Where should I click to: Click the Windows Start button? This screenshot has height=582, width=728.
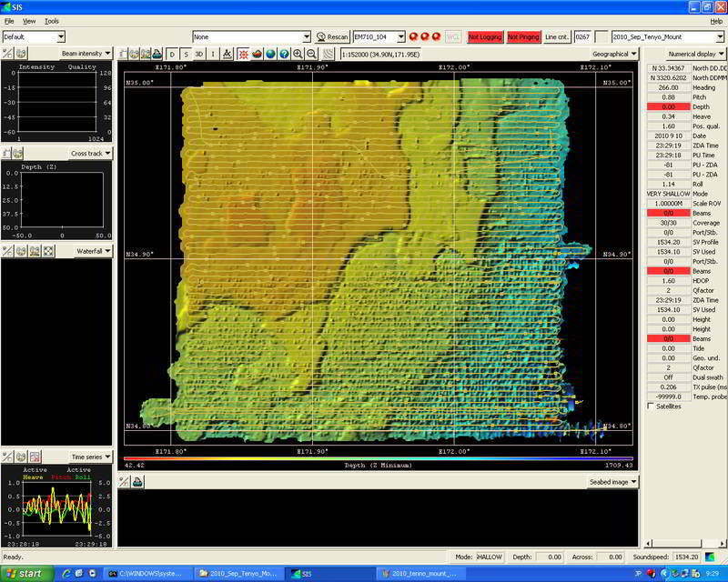(25, 574)
